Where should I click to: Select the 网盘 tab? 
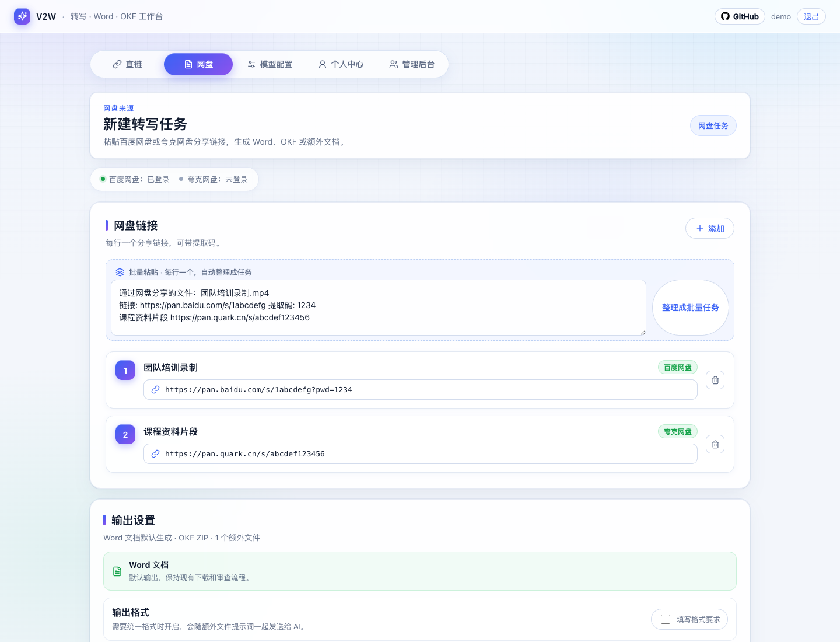coord(198,64)
